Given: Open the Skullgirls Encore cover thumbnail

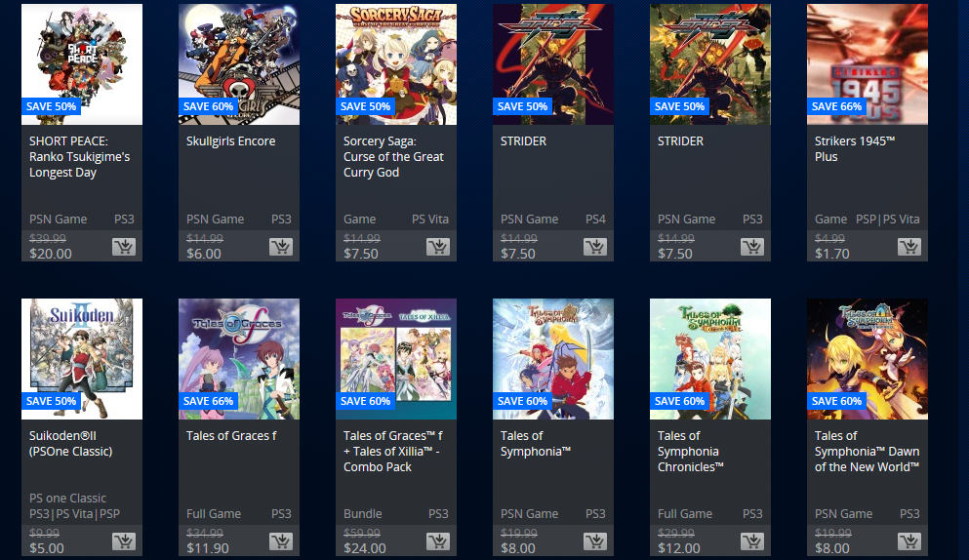Looking at the screenshot, I should 239,64.
